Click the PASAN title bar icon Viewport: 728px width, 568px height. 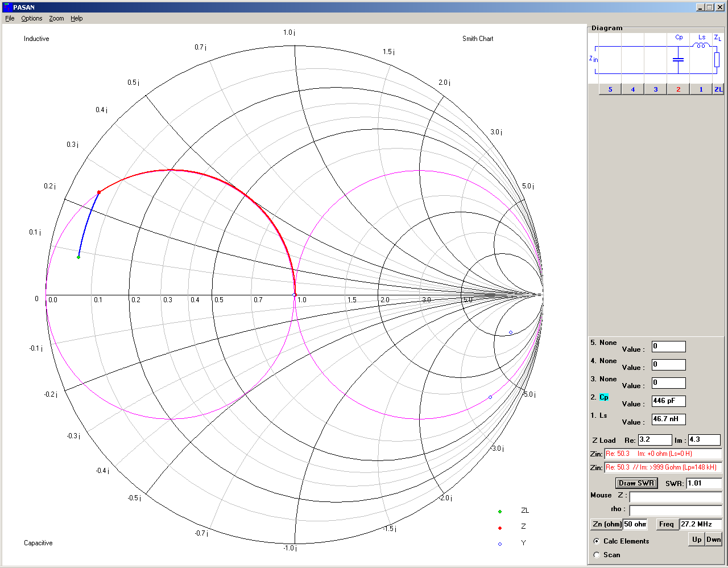(x=7, y=7)
